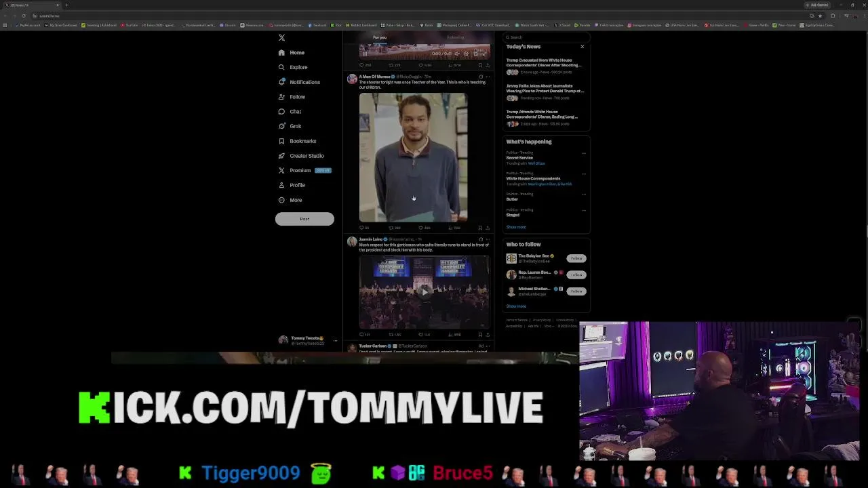Bookmark the A Man Of Memes post
This screenshot has width=868, height=488.
pos(480,228)
